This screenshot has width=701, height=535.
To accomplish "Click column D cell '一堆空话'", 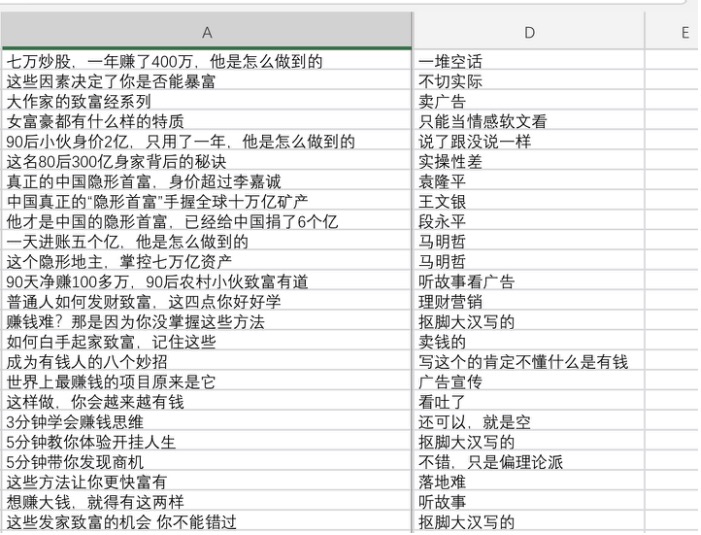I will (x=528, y=60).
